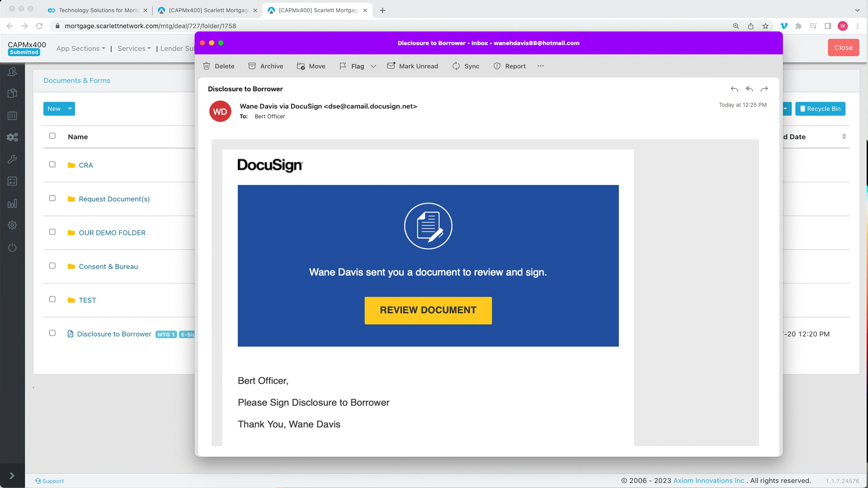Image resolution: width=868 pixels, height=488 pixels.
Task: Open OUR DEMO FOLDER
Action: [112, 232]
